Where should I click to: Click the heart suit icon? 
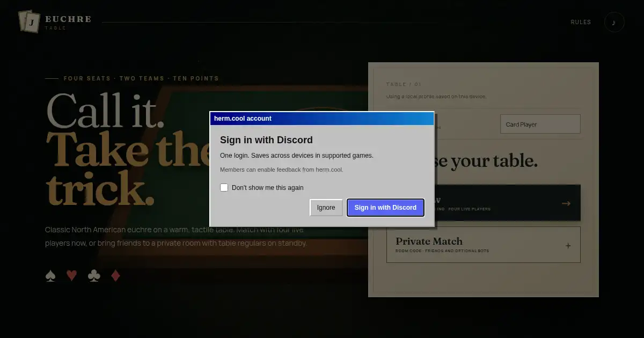point(72,276)
